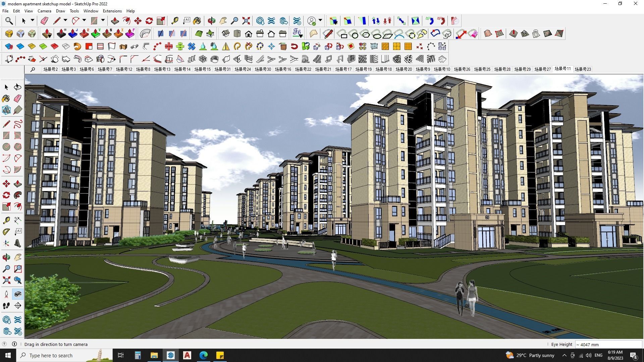
Task: Open the Shape tool dropdown arrow
Action: click(x=103, y=20)
